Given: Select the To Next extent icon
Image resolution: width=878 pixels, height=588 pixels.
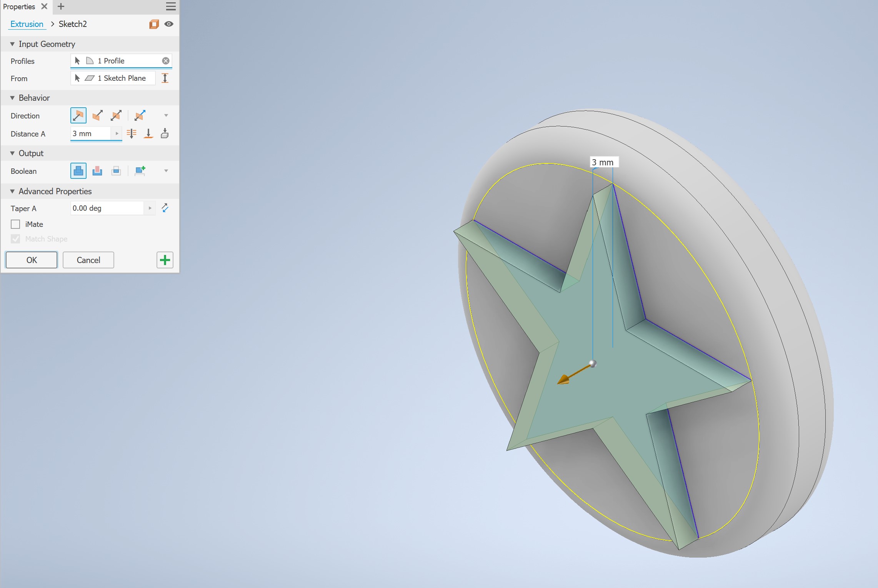Looking at the screenshot, I should pyautogui.click(x=165, y=133).
